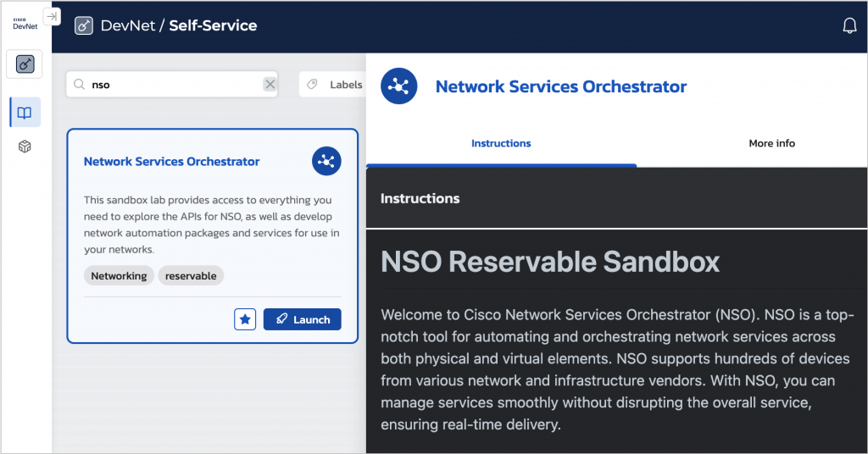Open the Labels filter dropdown
The width and height of the screenshot is (868, 454).
pos(335,85)
